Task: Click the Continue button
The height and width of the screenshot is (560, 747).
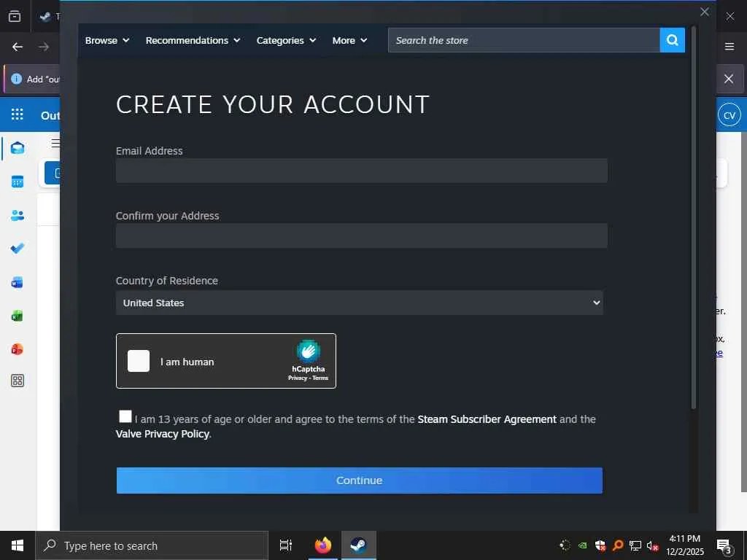Action: click(359, 481)
